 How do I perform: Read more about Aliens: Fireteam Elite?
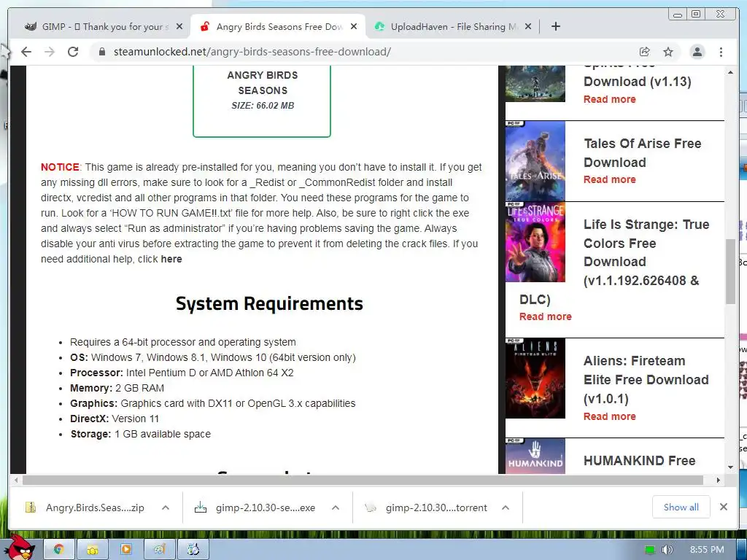coord(609,416)
